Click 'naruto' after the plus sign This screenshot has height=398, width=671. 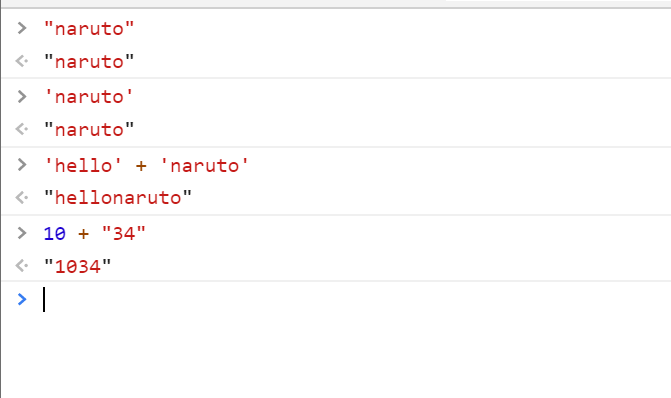tap(204, 165)
